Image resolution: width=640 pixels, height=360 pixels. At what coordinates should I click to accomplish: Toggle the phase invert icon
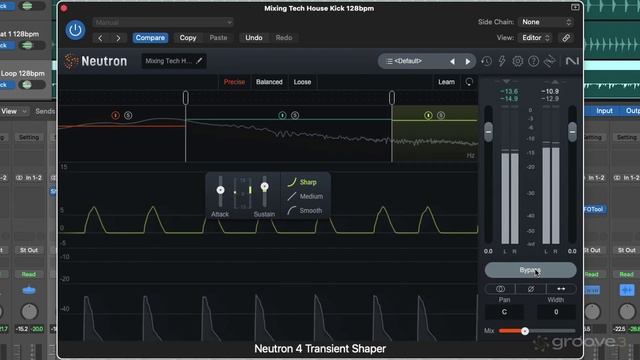coord(531,289)
